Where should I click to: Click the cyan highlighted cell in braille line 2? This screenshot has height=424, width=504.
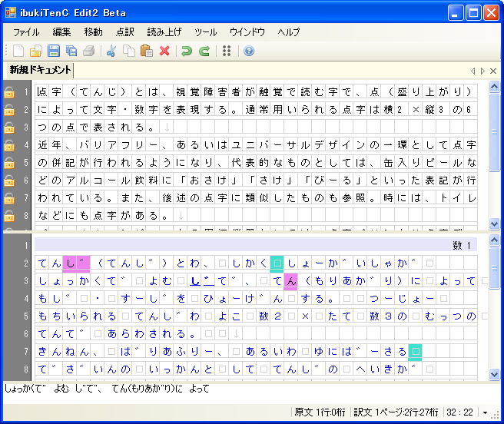pos(277,263)
